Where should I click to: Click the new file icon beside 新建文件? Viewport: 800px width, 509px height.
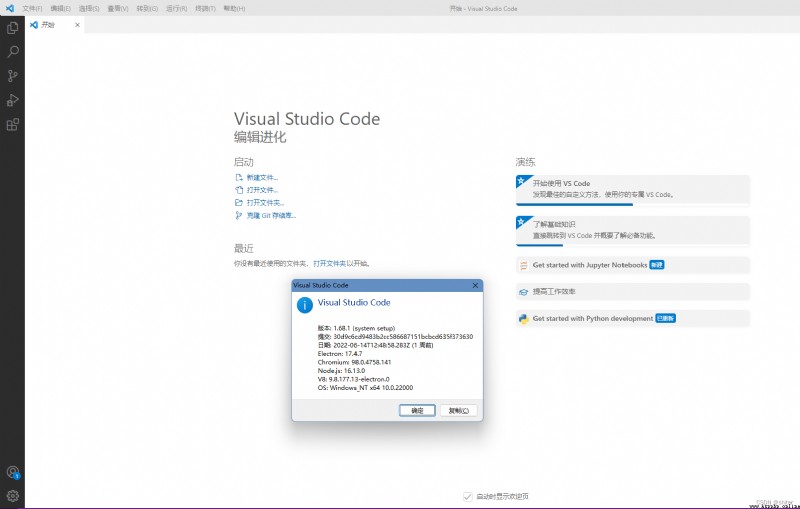tap(239, 177)
